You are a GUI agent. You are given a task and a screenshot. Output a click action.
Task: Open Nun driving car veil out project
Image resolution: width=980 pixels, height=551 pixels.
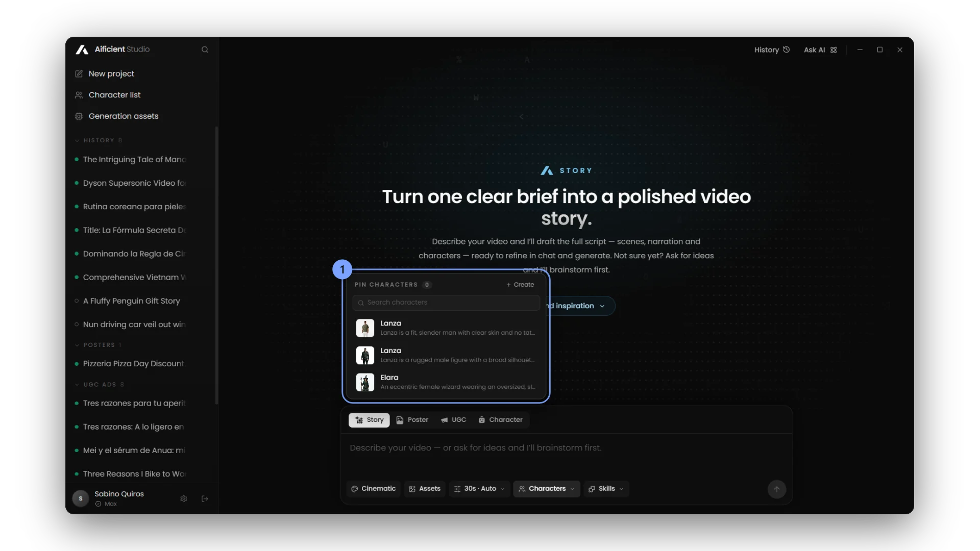[135, 324]
